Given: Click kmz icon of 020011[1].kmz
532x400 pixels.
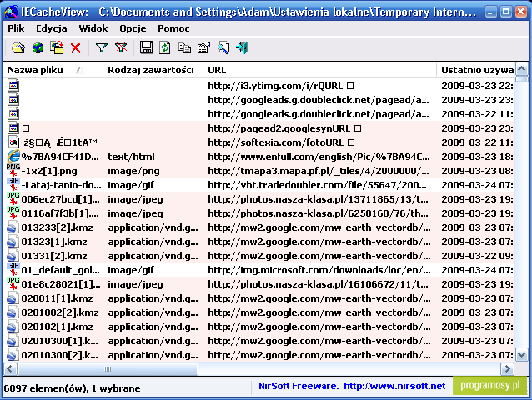Looking at the screenshot, I should coord(13,298).
